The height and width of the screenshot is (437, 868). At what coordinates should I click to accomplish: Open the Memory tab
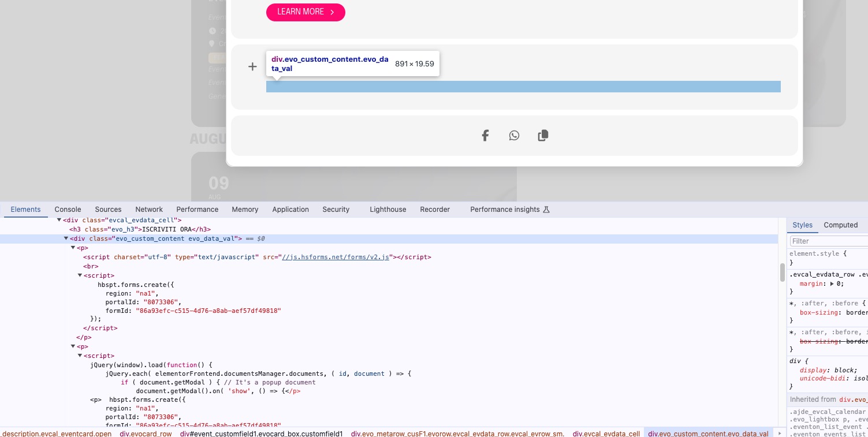point(245,210)
